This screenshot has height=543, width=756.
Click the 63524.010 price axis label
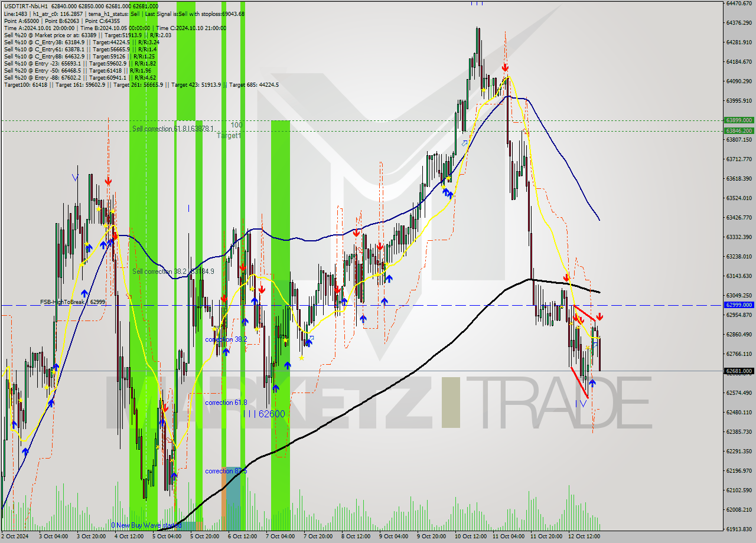click(739, 198)
